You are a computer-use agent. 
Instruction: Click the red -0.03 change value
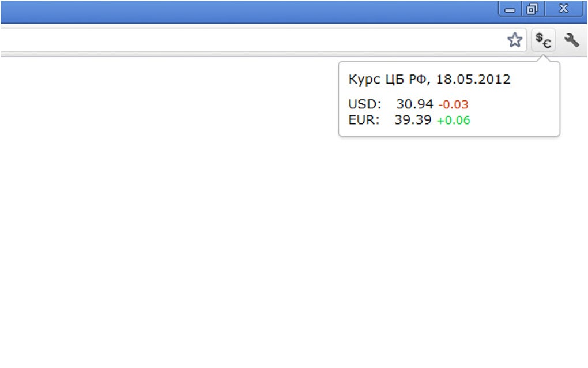[x=453, y=104]
